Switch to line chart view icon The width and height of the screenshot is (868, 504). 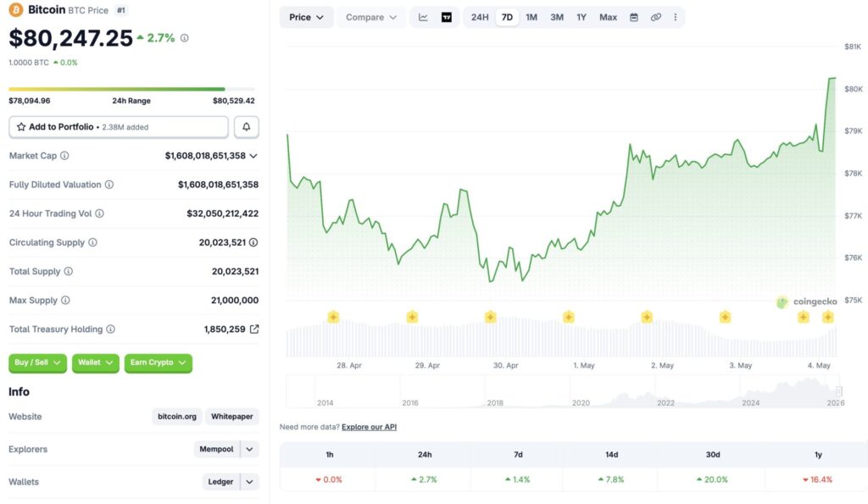click(423, 17)
